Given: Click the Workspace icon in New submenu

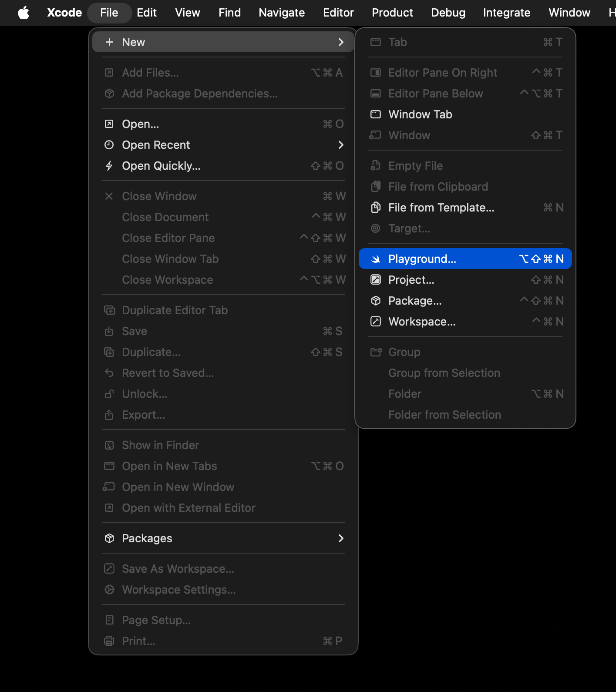Looking at the screenshot, I should click(375, 322).
